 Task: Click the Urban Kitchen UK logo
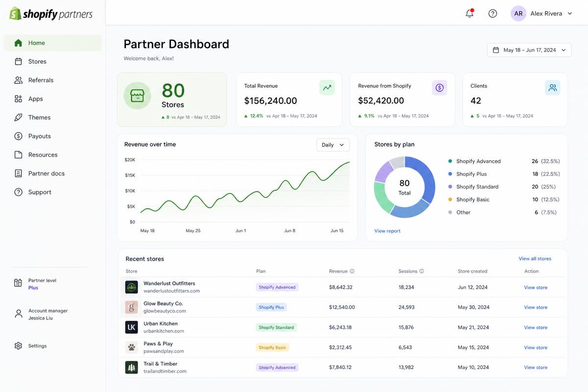131,327
